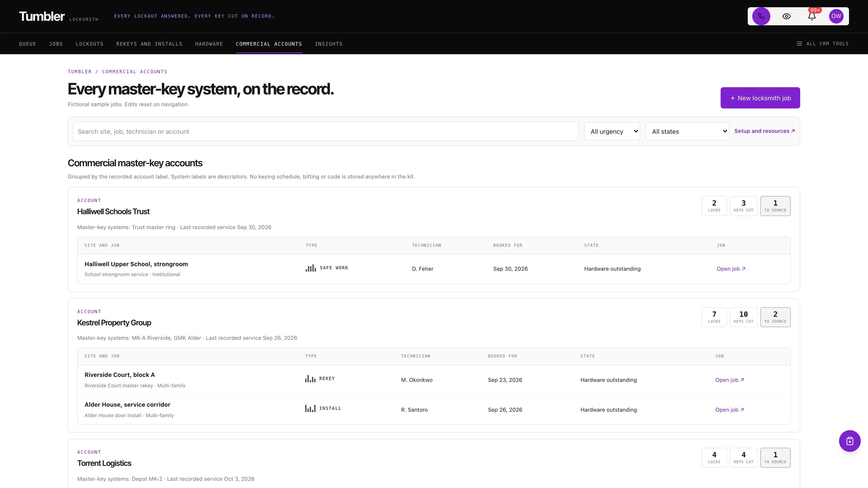868x488 pixels.
Task: Click Riverside Court, block A row title
Action: [x=120, y=375]
